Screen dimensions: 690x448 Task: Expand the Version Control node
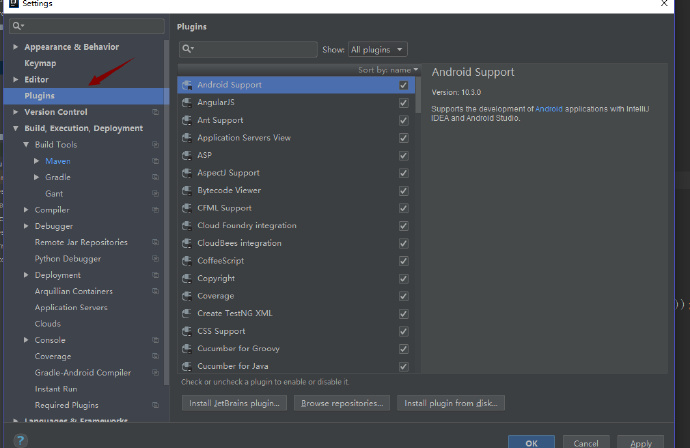[x=15, y=112]
